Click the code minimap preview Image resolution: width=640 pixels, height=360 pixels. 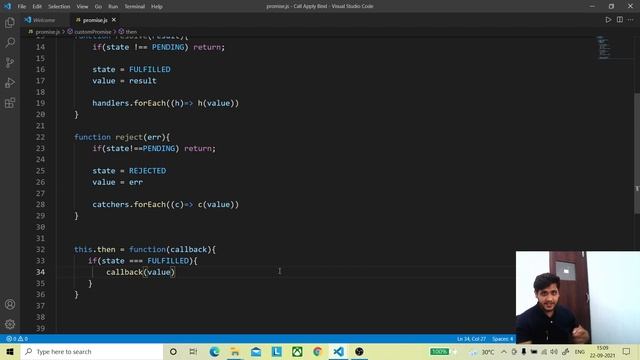(603, 47)
